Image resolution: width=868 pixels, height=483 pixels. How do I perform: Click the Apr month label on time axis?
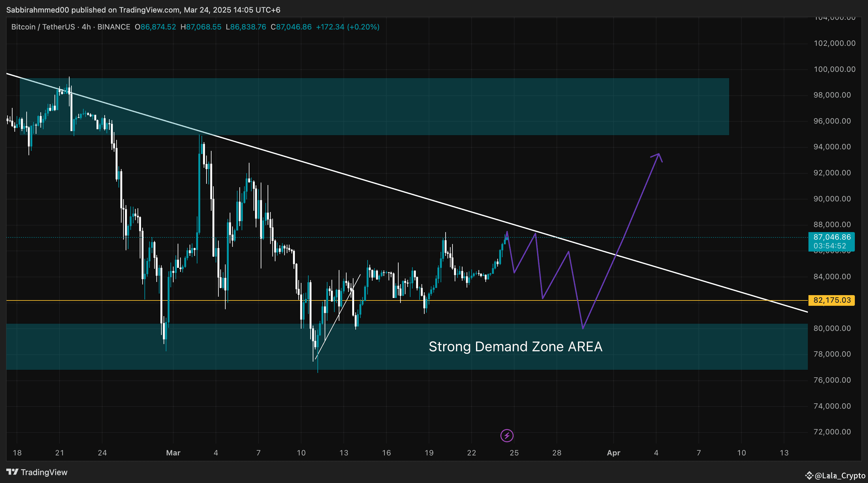coord(614,453)
